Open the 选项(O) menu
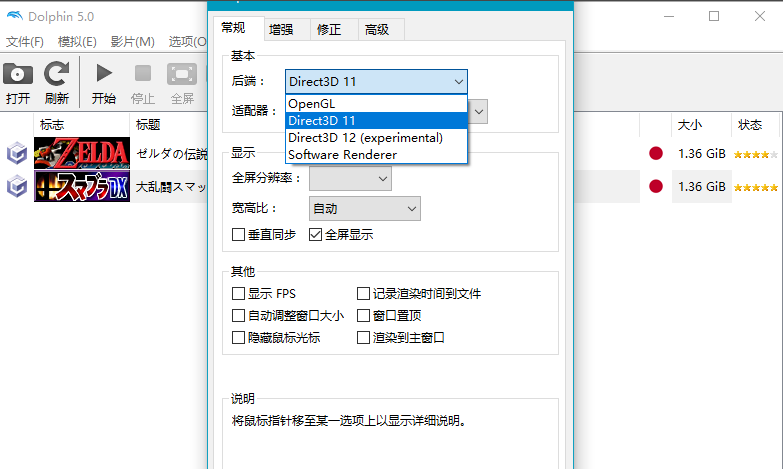 pos(187,41)
